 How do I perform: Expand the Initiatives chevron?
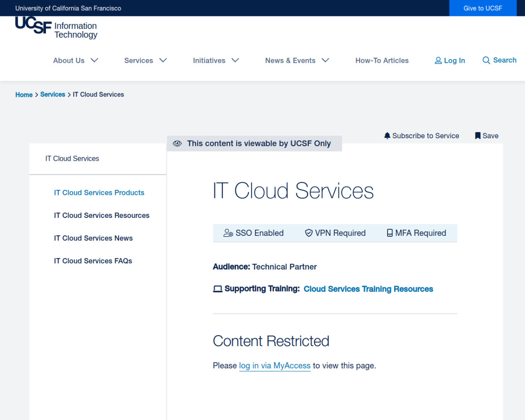pos(235,60)
